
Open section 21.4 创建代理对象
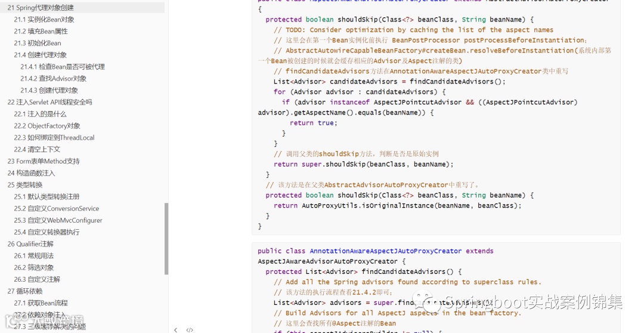41,55
